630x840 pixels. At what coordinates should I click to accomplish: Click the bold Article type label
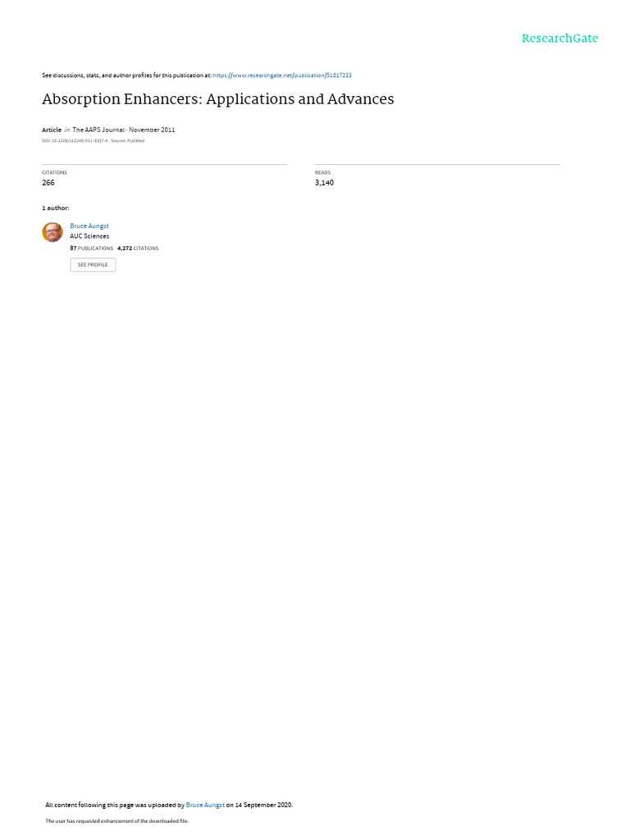click(52, 130)
